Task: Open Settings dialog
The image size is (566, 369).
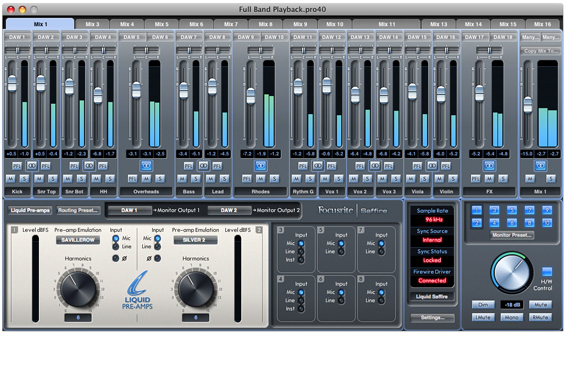Action: pyautogui.click(x=432, y=318)
